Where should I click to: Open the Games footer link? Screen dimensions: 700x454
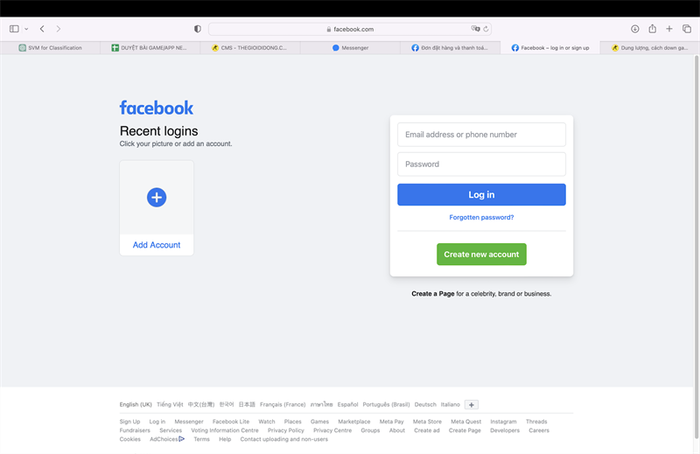tap(320, 421)
